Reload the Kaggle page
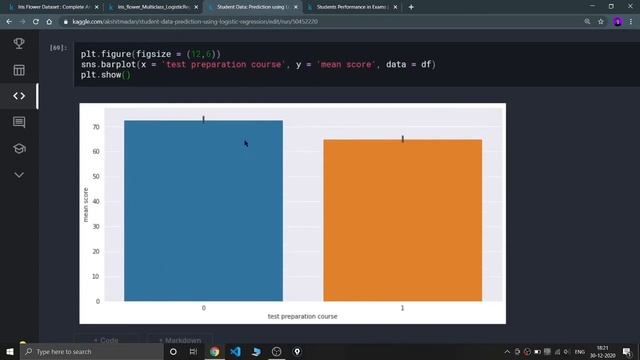Screen dimensions: 640x360 pyautogui.click(x=36, y=22)
